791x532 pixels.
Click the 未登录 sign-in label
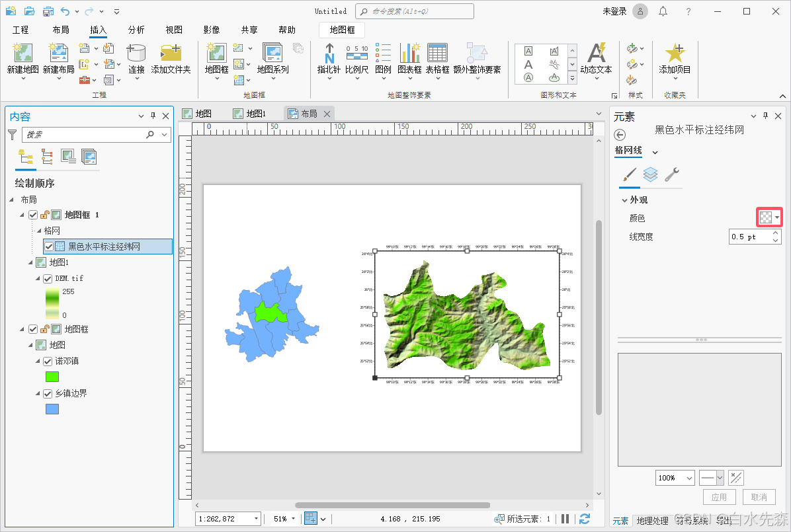[614, 11]
